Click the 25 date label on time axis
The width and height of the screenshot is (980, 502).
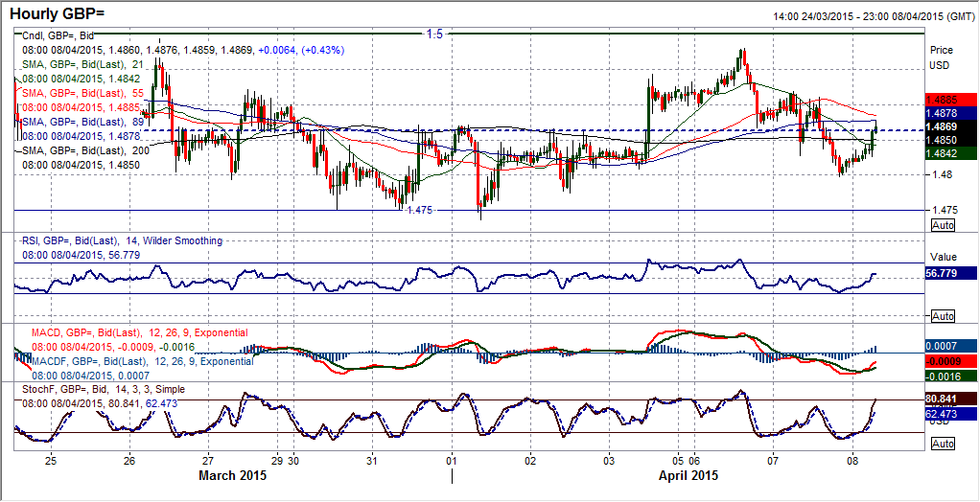point(51,461)
